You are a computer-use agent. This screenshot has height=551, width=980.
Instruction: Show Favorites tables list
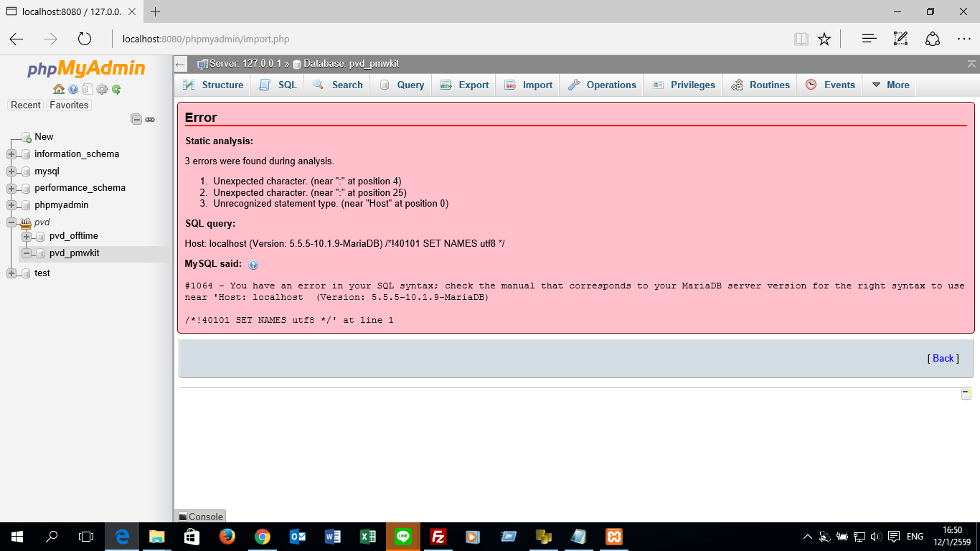[x=69, y=105]
